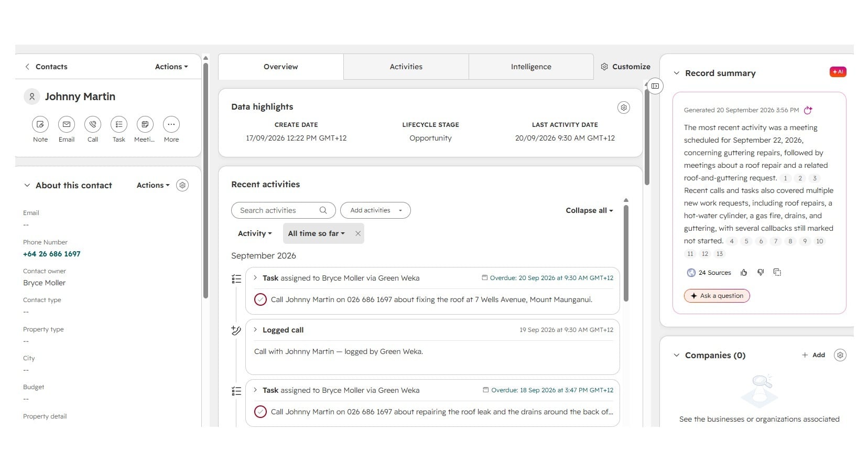Give thumbs down to the summary
Viewport: 868px width, 472px height.
761,272
